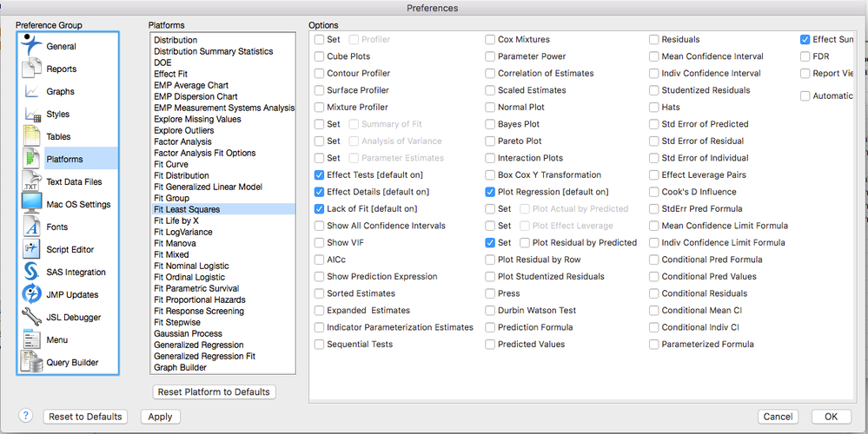Open the General preference group icon

31,46
